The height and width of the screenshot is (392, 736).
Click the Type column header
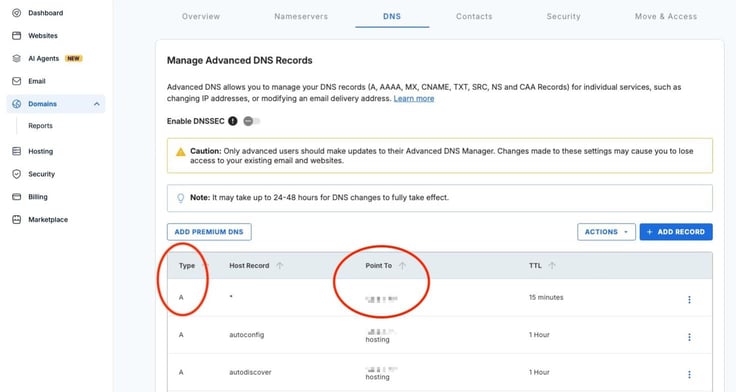(187, 266)
